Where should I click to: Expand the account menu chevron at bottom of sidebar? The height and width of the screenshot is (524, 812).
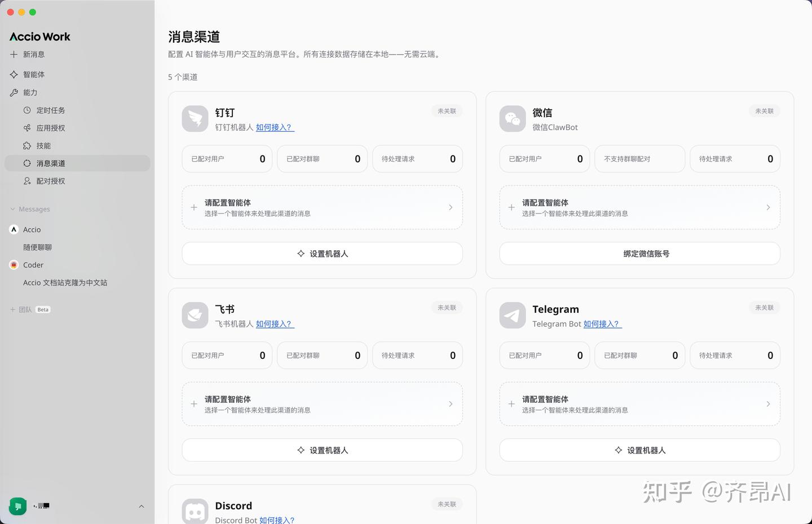point(142,506)
